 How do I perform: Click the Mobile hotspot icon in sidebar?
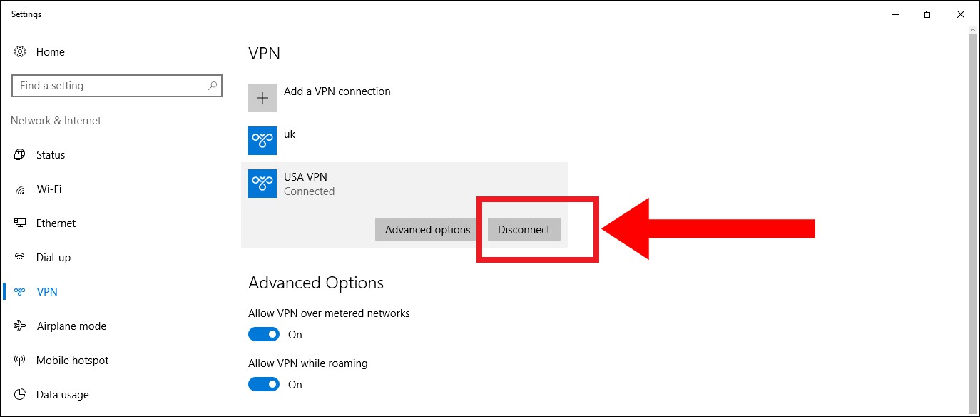click(x=20, y=361)
